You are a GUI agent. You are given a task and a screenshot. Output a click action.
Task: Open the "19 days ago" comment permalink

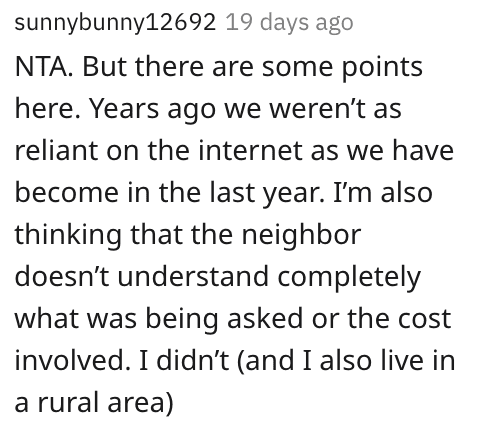point(289,23)
